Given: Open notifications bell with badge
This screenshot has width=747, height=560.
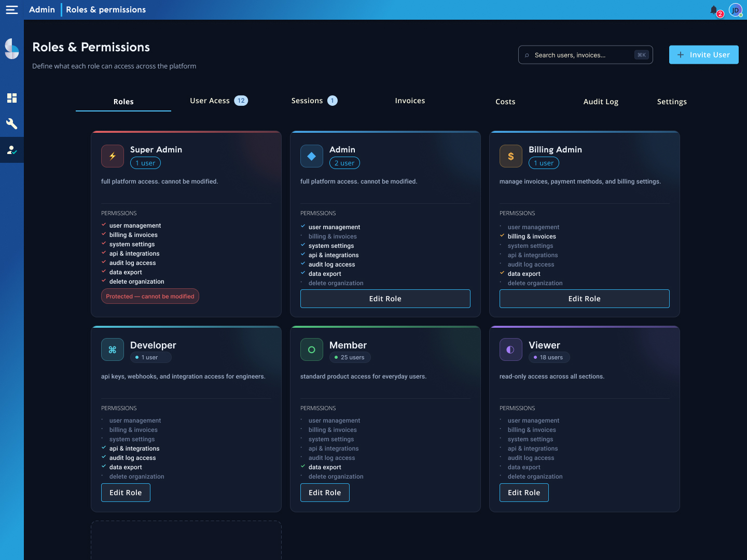Looking at the screenshot, I should pos(716,10).
